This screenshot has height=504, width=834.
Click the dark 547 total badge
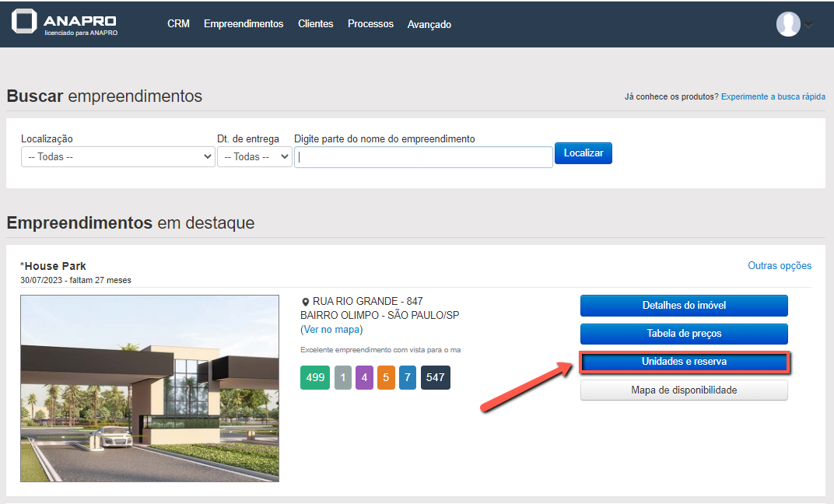pyautogui.click(x=436, y=378)
